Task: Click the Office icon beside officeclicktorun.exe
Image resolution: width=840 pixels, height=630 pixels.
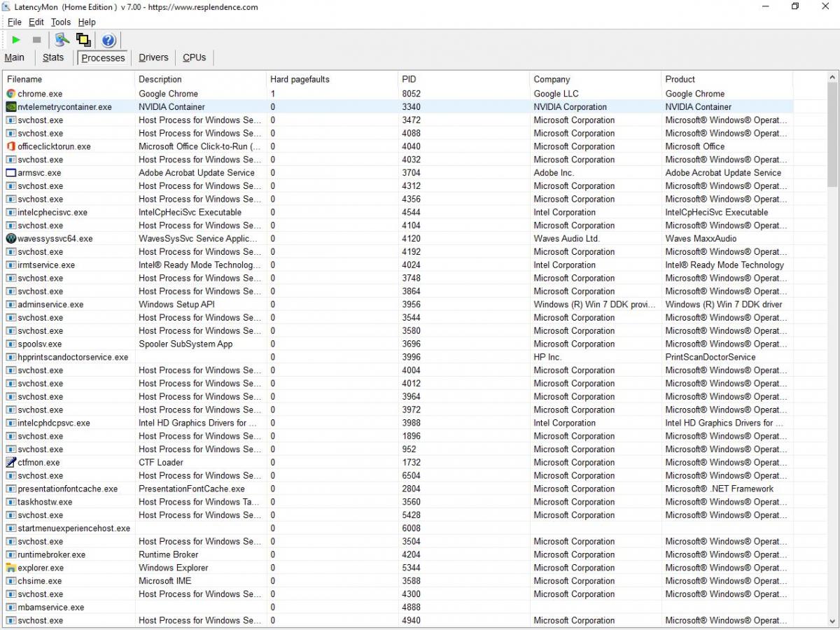Action: [11, 146]
